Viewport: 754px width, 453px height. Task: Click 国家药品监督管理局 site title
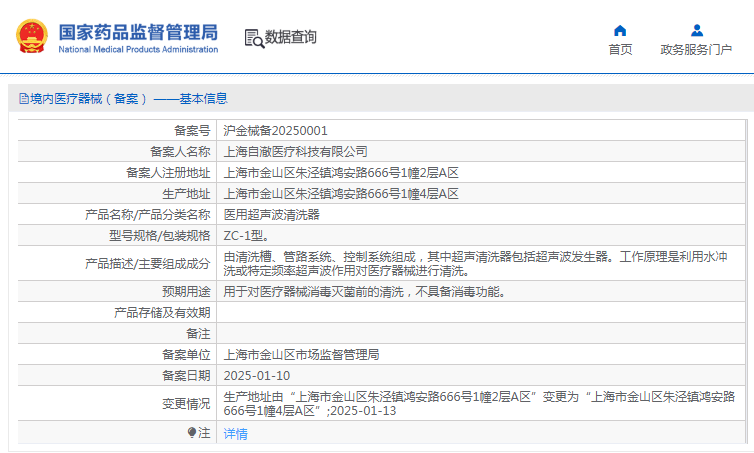pos(138,32)
